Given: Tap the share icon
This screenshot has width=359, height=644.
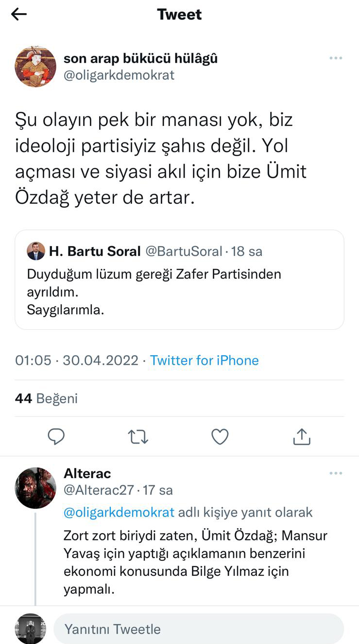Looking at the screenshot, I should tap(302, 437).
